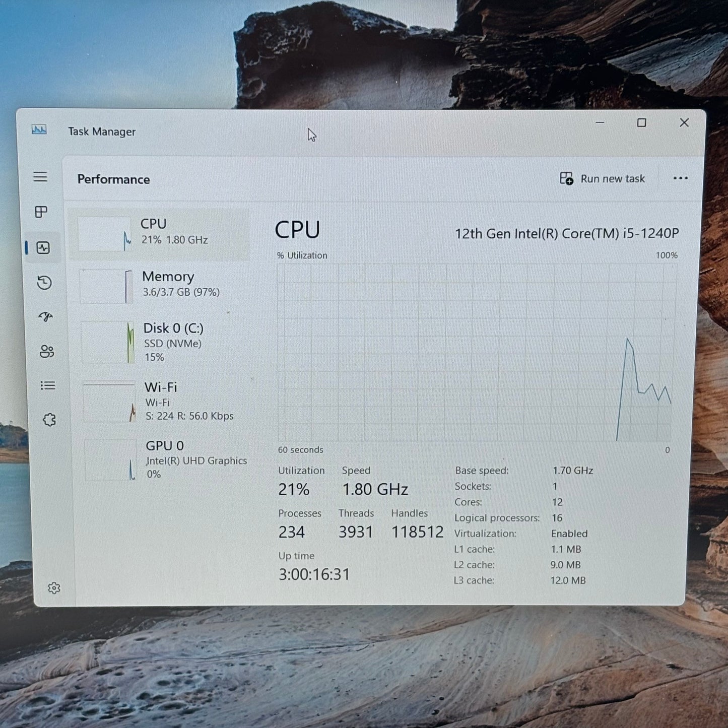728x728 pixels.
Task: Select the Performance sidebar icon
Action: click(43, 248)
